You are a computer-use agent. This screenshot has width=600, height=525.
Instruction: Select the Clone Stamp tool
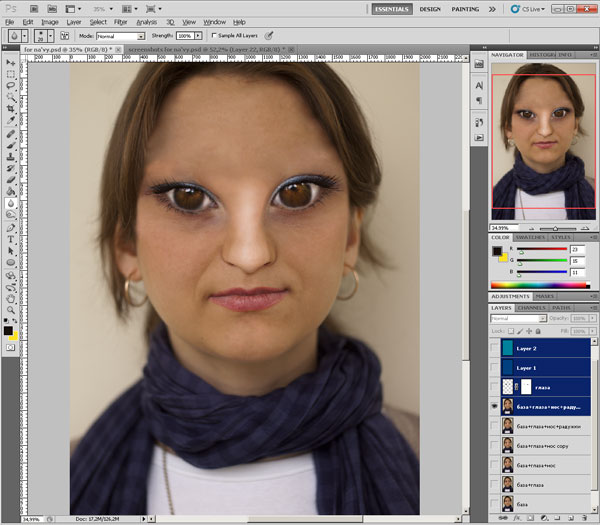click(x=10, y=156)
